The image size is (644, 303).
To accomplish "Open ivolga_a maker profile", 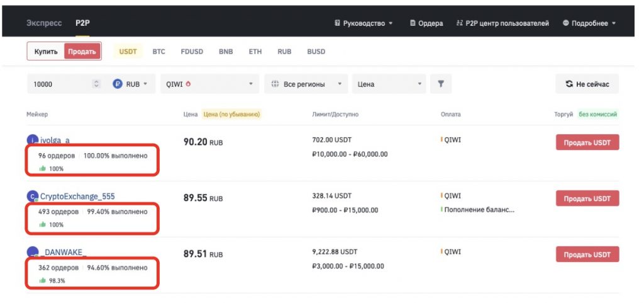I will pos(55,140).
